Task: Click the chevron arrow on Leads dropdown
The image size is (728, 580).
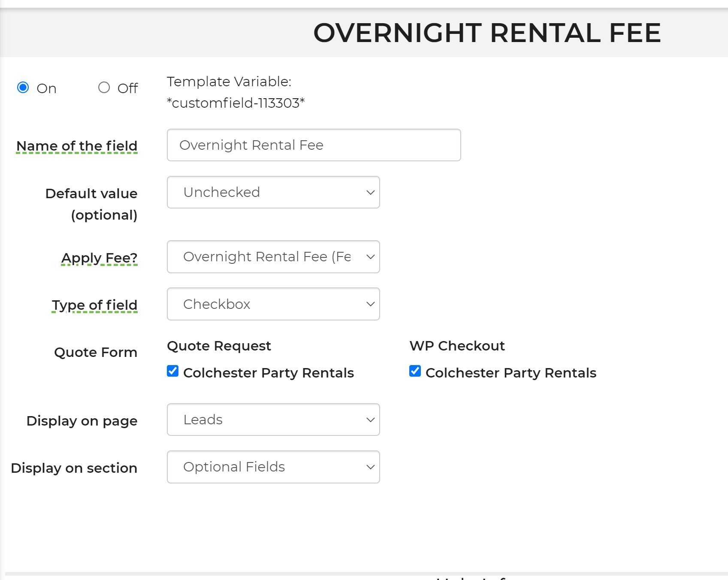Action: (370, 420)
